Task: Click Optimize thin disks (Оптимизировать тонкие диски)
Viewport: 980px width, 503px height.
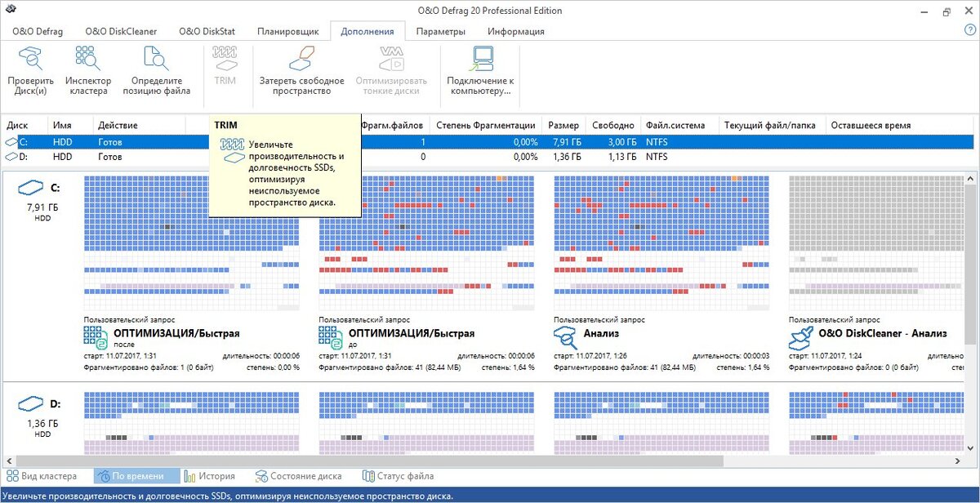Action: (392, 71)
